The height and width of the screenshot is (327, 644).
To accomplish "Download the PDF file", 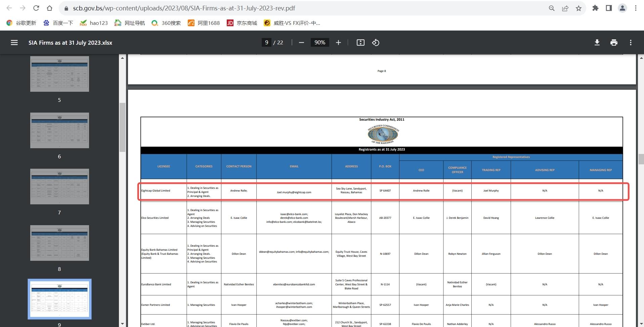I will pyautogui.click(x=597, y=42).
